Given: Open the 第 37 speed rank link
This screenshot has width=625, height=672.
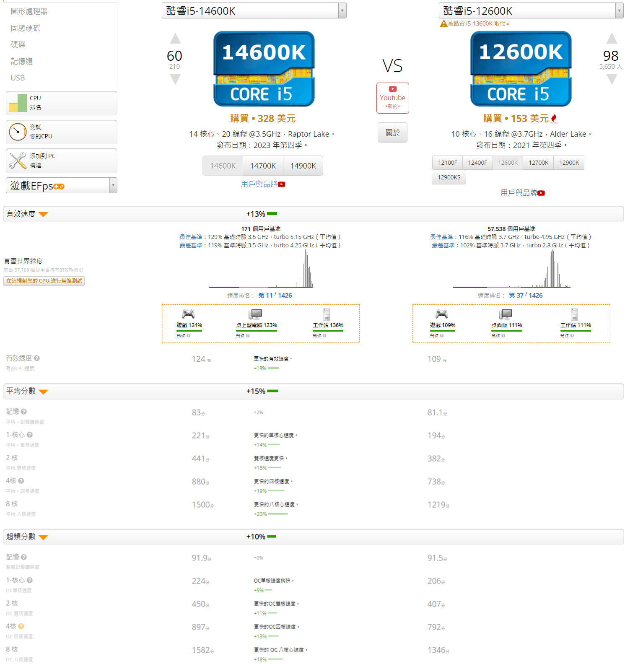Looking at the screenshot, I should [526, 296].
